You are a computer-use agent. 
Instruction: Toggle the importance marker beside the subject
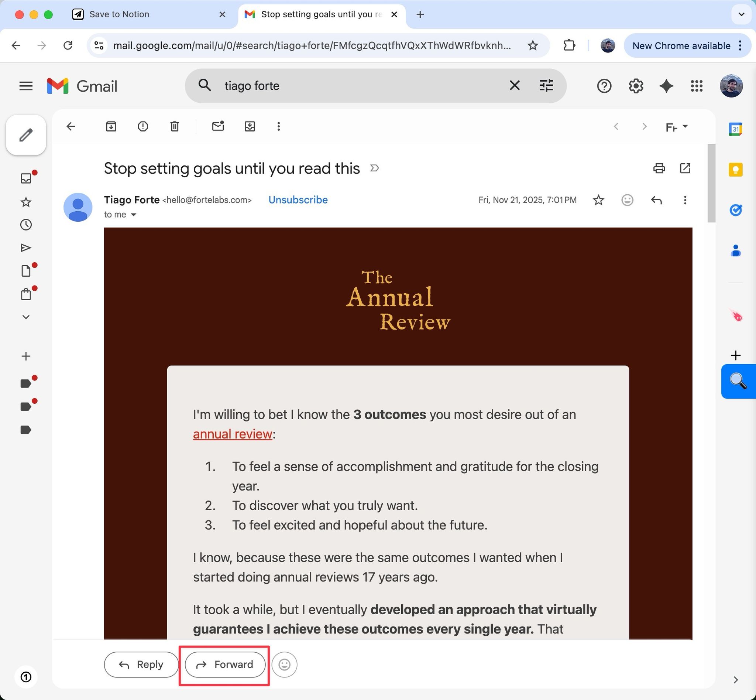[x=374, y=168]
